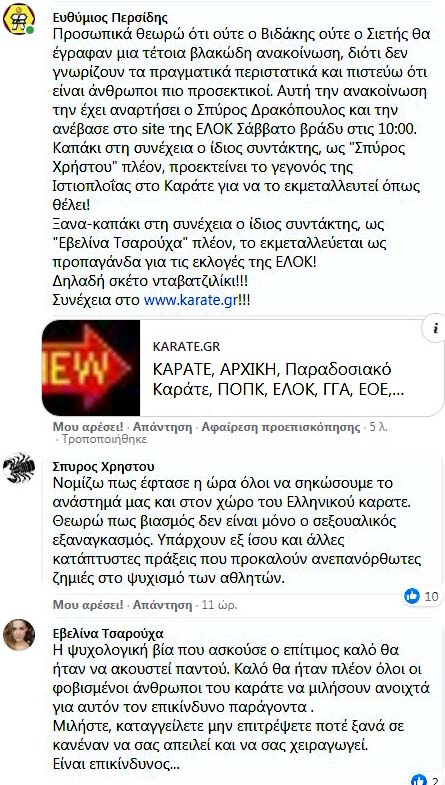Open the KARATE.GR preview thumbnail image

click(x=91, y=368)
